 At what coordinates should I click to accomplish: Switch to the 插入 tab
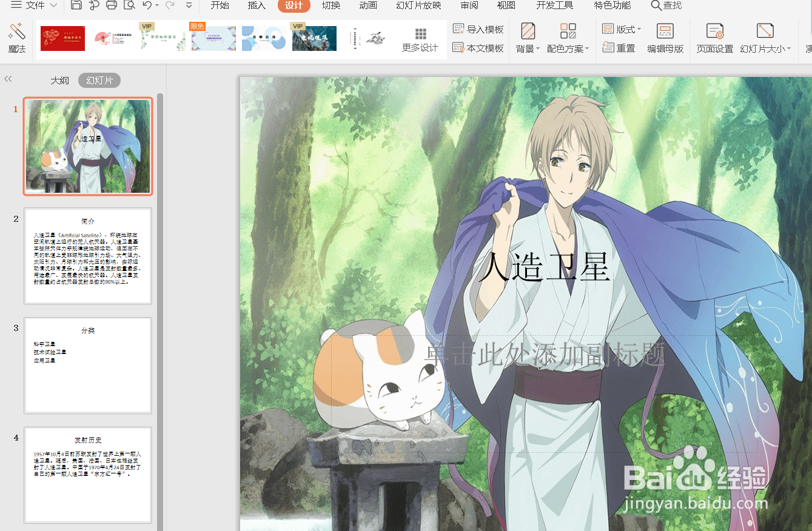[257, 5]
